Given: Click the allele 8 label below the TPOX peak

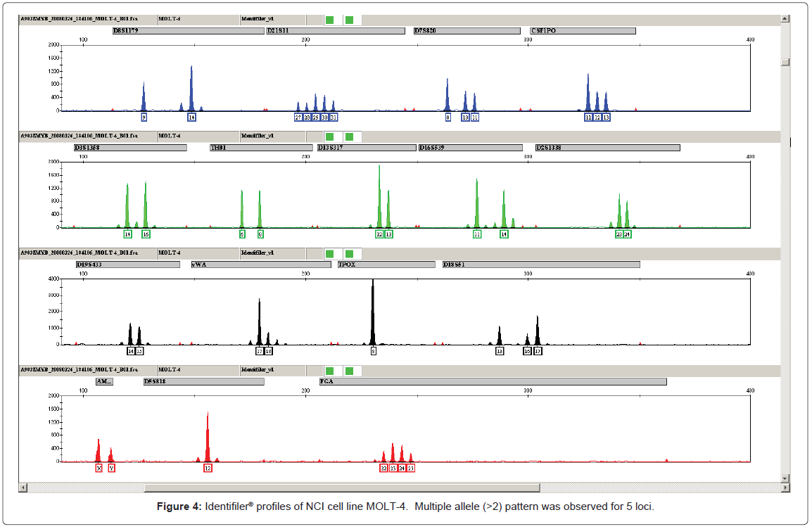Looking at the screenshot, I should pyautogui.click(x=374, y=350).
